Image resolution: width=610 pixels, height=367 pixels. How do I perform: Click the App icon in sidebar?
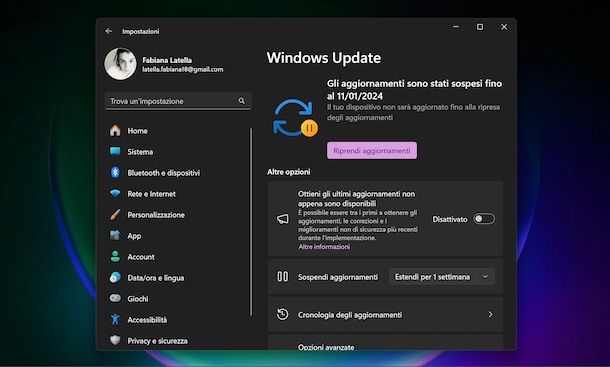click(115, 235)
